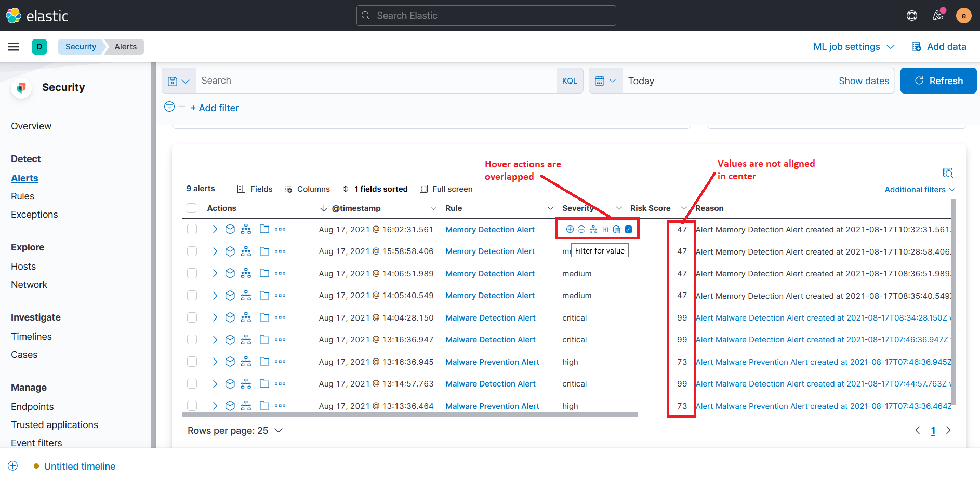Open Timelines in the Investigate section
This screenshot has width=980, height=479.
pyautogui.click(x=31, y=337)
